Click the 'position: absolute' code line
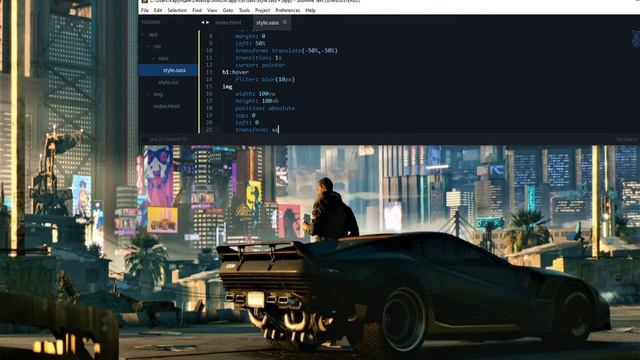The width and height of the screenshot is (640, 360). [265, 108]
